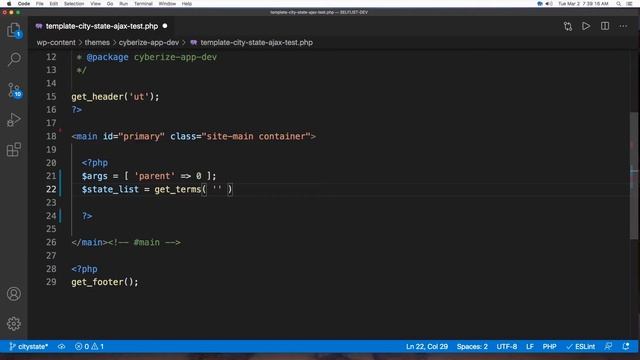Click the macOS Spotlight search icon
This screenshot has width=640, height=360.
click(x=619, y=4)
